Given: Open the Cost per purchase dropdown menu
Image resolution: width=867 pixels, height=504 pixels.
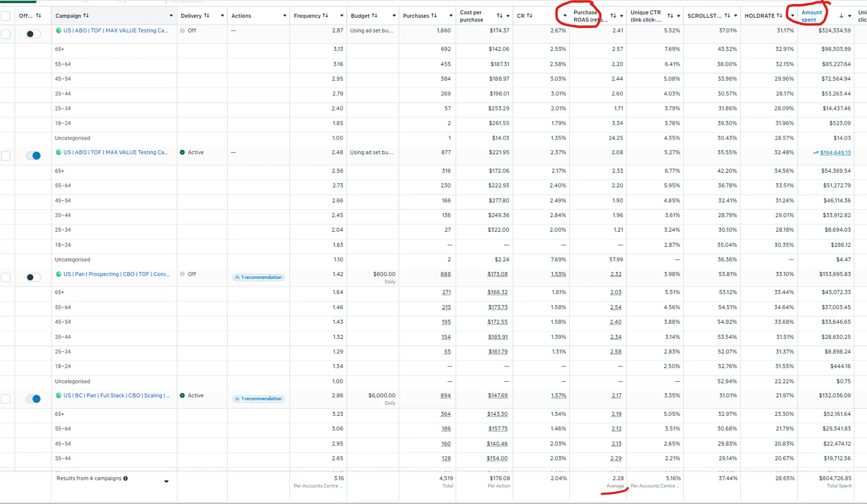Looking at the screenshot, I should coord(508,16).
